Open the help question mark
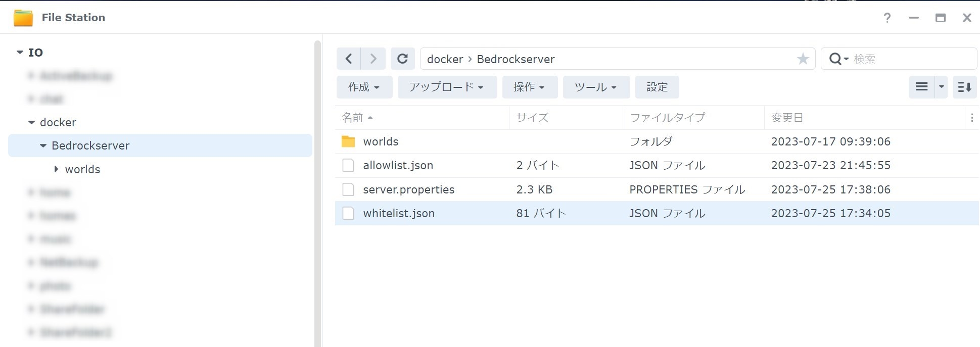980x347 pixels. pos(887,18)
